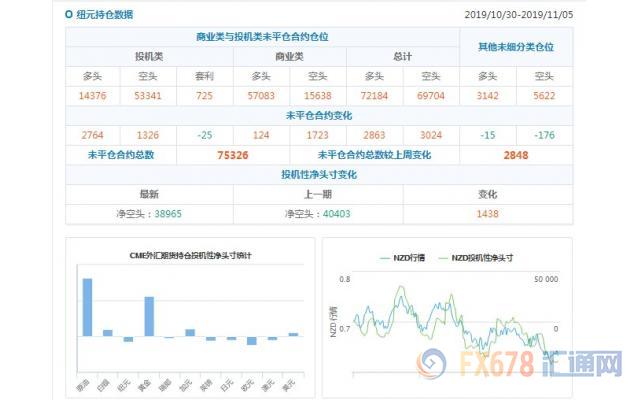
Task: Select the change value 1723
Action: click(318, 135)
